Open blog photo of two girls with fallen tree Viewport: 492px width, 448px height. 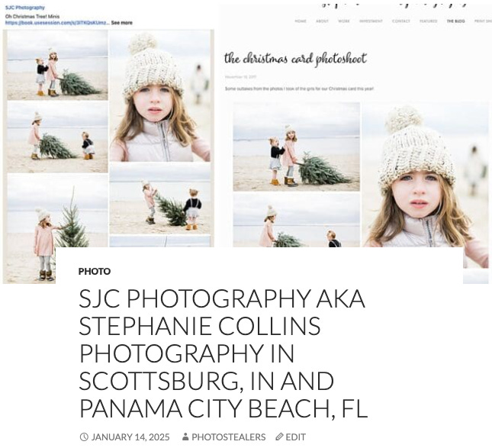(x=297, y=147)
